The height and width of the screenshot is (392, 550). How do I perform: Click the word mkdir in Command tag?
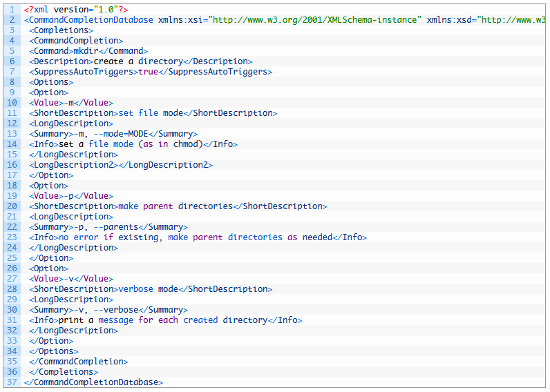click(86, 51)
